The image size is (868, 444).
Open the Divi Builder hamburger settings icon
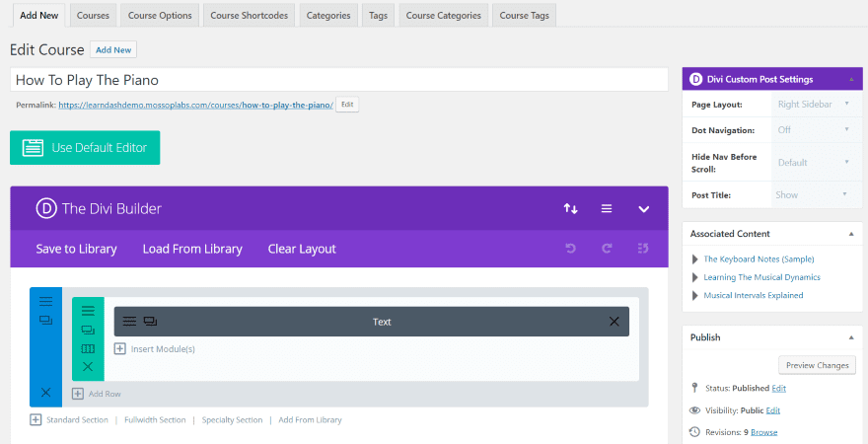[x=607, y=208]
